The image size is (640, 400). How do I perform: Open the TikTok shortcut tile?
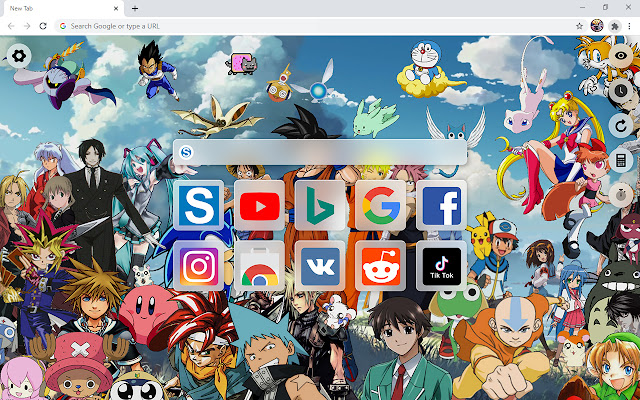442,266
